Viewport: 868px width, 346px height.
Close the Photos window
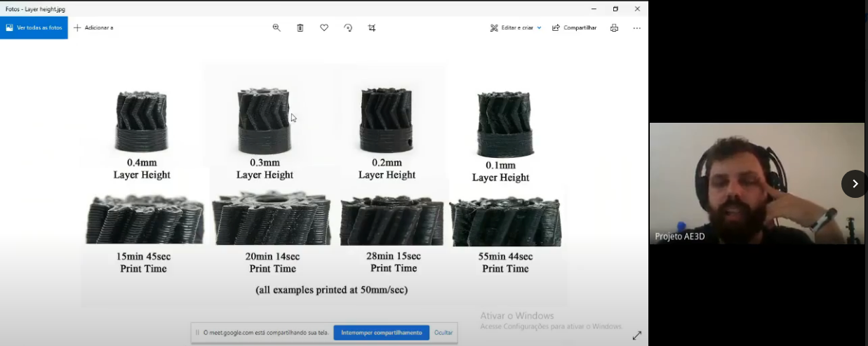coord(637,8)
